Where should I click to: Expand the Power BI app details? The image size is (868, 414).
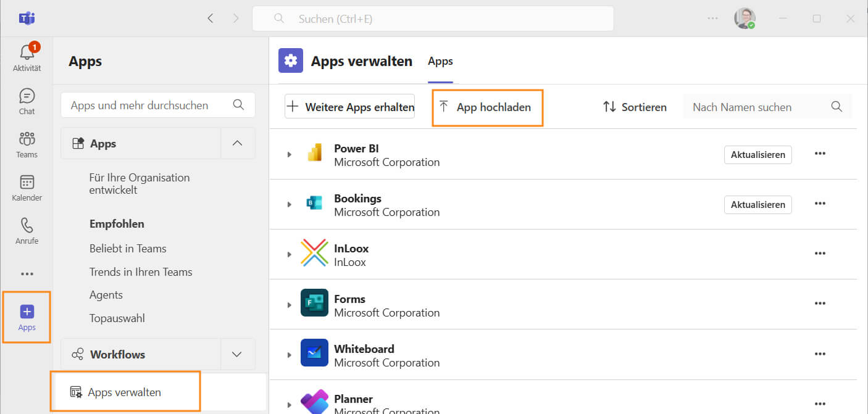coord(289,154)
